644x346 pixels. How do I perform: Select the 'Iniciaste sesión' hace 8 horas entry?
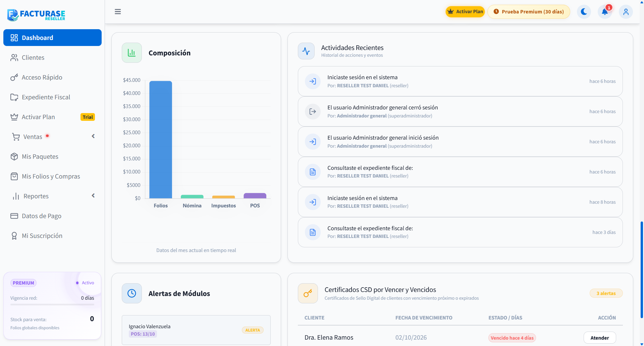pos(460,202)
